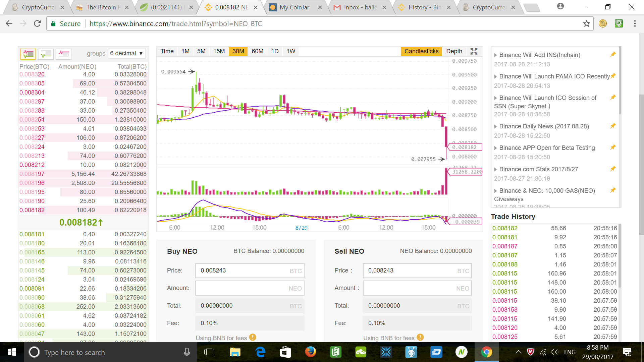This screenshot has height=362, width=644.
Task: Select the 60M chart interval
Action: [257, 51]
